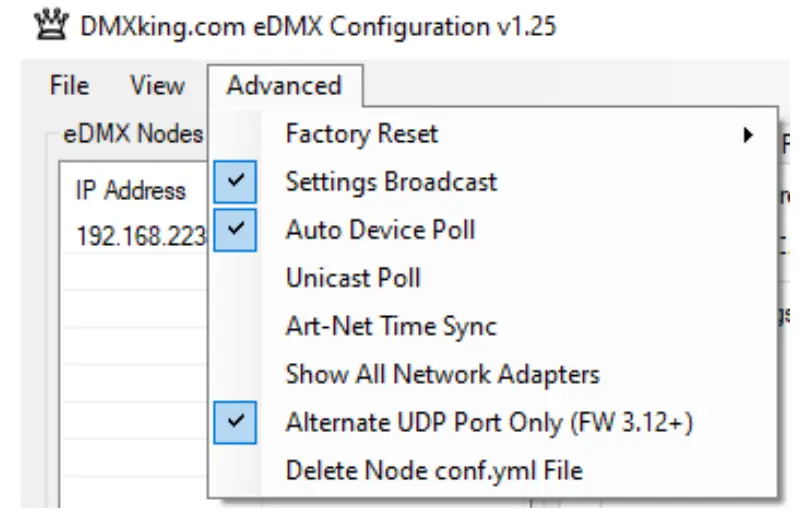Screen dimensions: 804x520
Task: Click the IP Address column header
Action: click(x=130, y=191)
